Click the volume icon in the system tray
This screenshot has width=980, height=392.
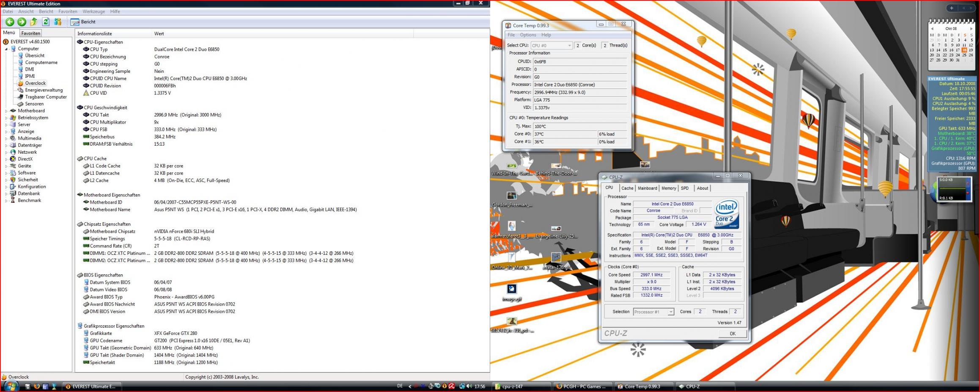tap(469, 386)
